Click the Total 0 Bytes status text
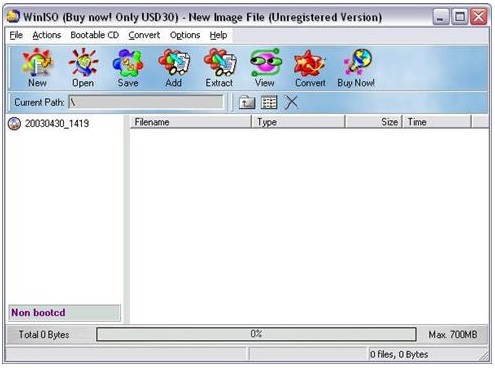495x368 pixels. coord(44,334)
